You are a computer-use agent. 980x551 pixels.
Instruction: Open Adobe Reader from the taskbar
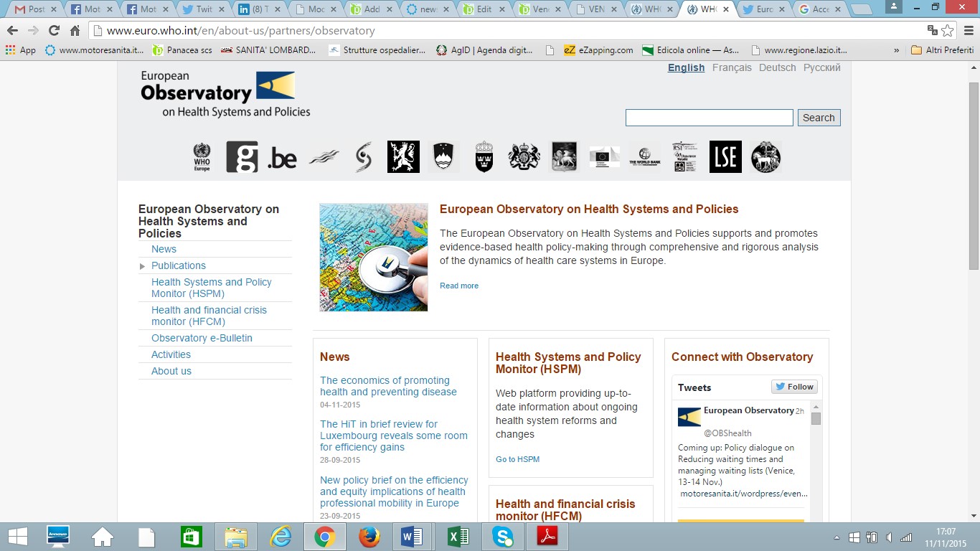[x=547, y=537]
